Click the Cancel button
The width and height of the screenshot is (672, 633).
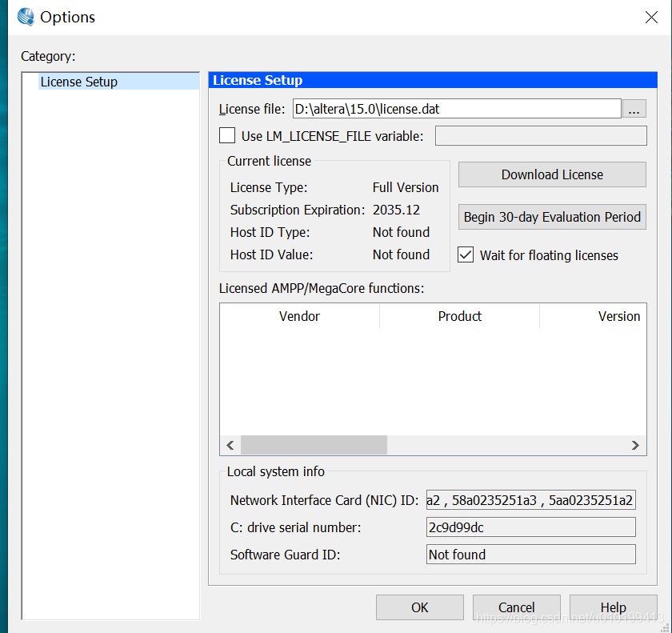(517, 607)
